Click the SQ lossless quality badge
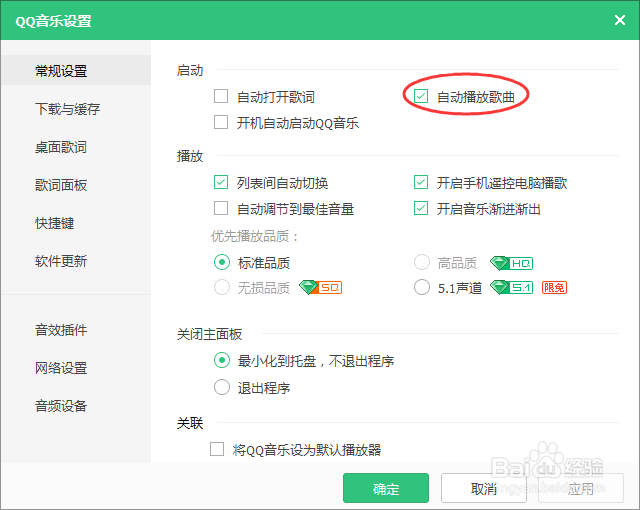Screen dimensions: 640x510 pos(320,288)
